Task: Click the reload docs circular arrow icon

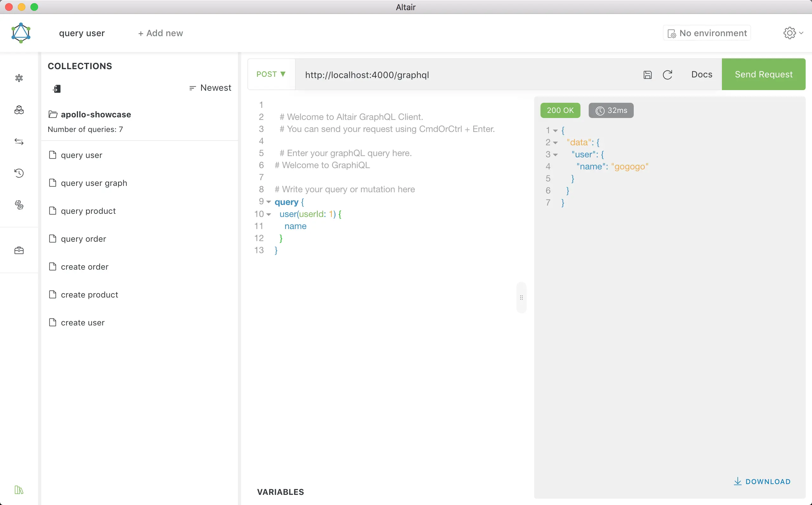Action: [x=667, y=75]
